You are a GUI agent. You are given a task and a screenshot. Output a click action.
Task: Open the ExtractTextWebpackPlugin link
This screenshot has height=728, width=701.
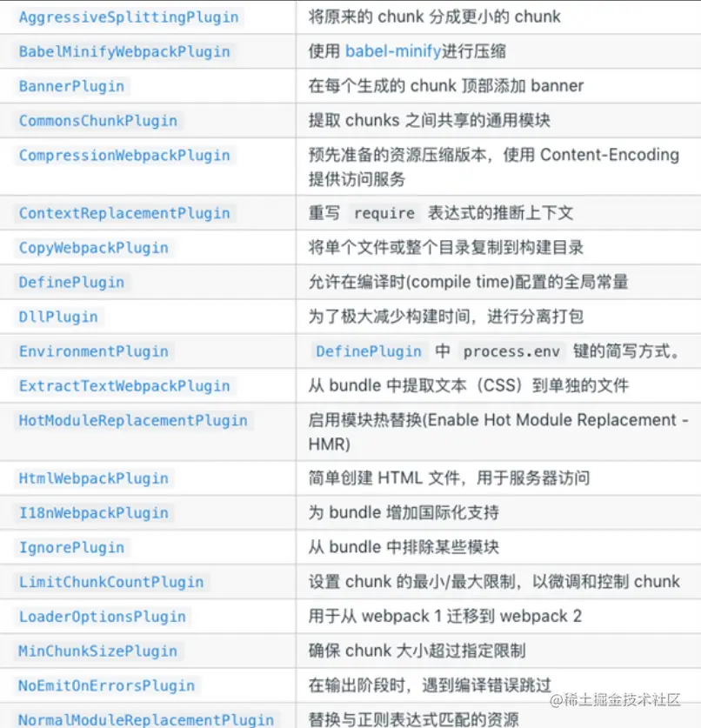tap(124, 386)
